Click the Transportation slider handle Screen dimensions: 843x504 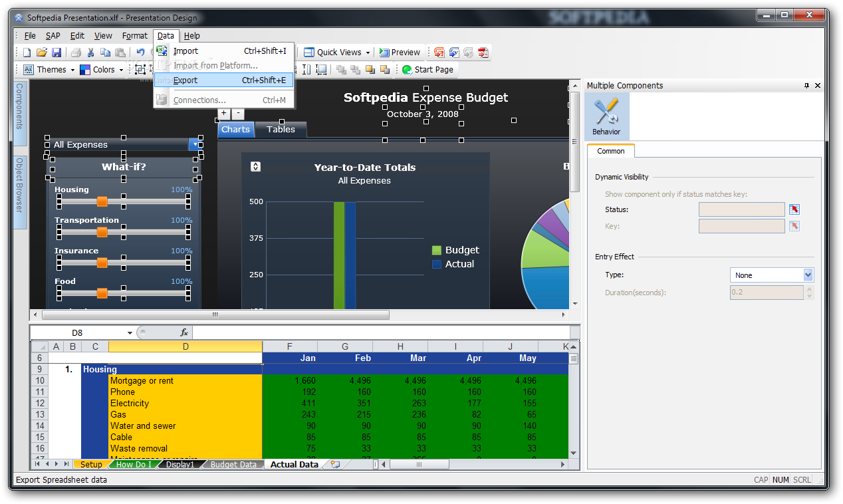click(x=102, y=232)
